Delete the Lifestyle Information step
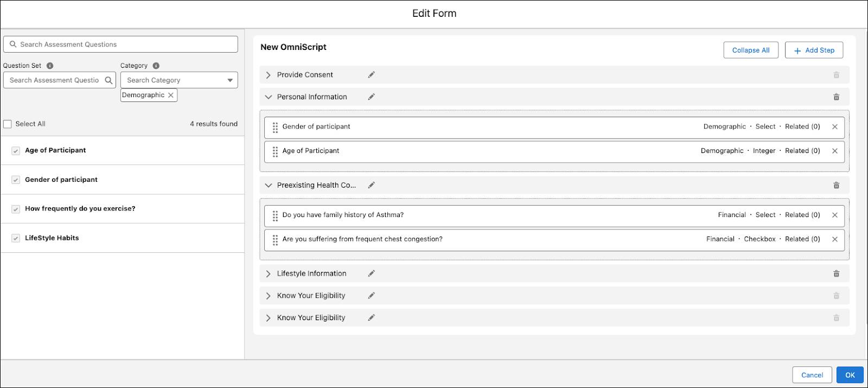Image resolution: width=868 pixels, height=388 pixels. [836, 273]
